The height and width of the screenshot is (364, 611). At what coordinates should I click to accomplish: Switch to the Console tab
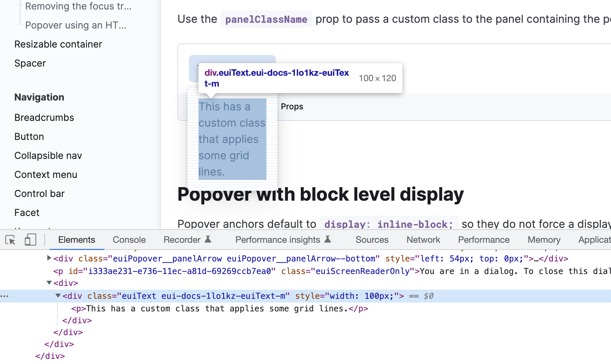point(129,240)
